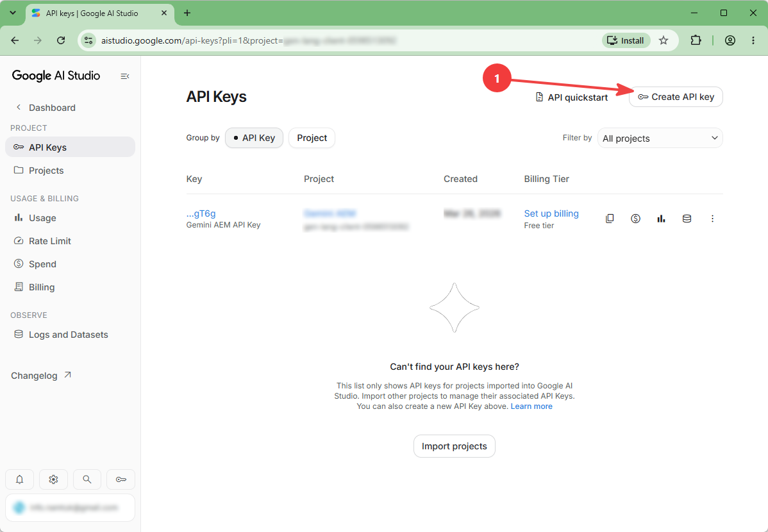Group by Project
This screenshot has height=532, width=768.
point(312,138)
